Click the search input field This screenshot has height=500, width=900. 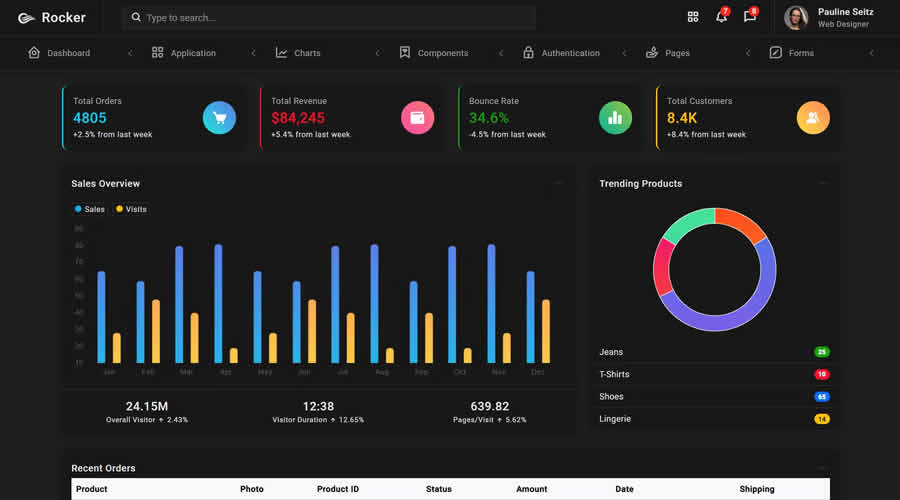(330, 18)
